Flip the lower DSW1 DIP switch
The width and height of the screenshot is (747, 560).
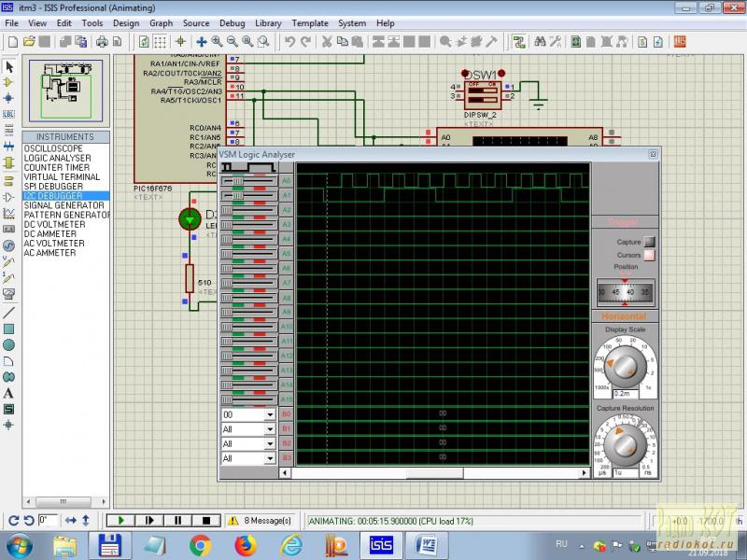(483, 100)
